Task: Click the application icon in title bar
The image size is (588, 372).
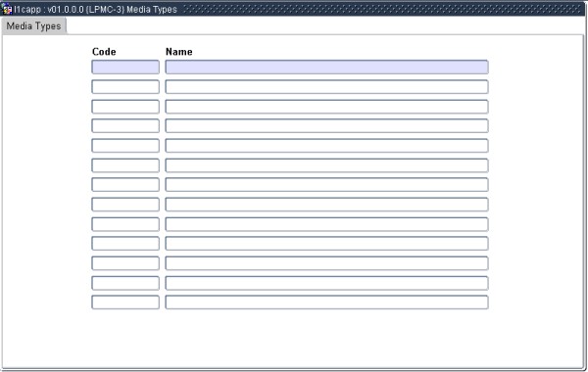Action: (7, 9)
